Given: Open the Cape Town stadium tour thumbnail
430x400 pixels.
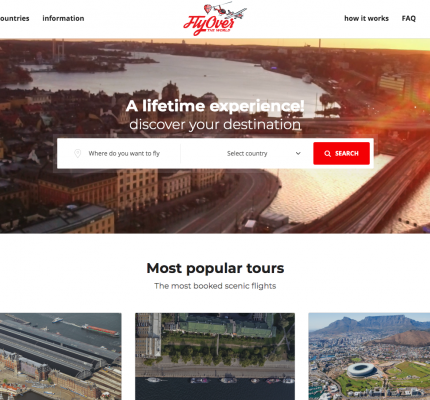Looking at the screenshot, I should 369,356.
